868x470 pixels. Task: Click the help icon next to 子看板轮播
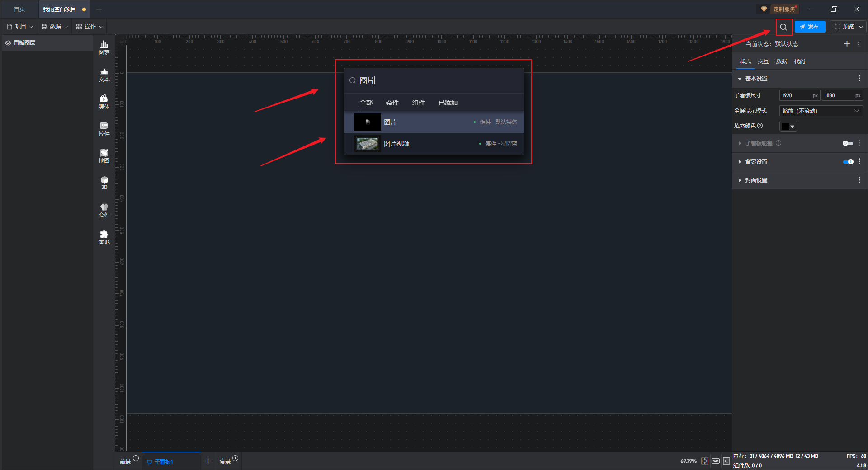(778, 143)
